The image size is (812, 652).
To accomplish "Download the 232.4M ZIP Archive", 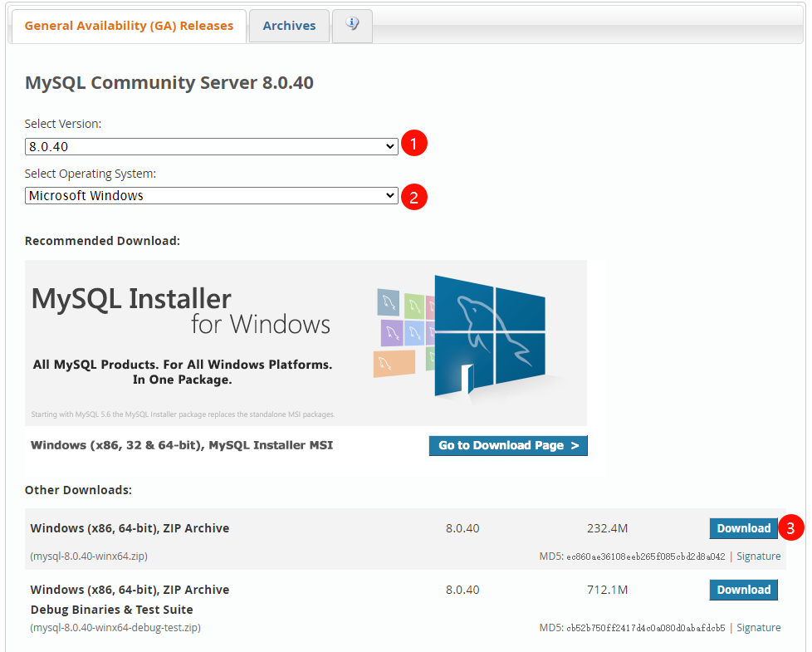I will click(743, 528).
